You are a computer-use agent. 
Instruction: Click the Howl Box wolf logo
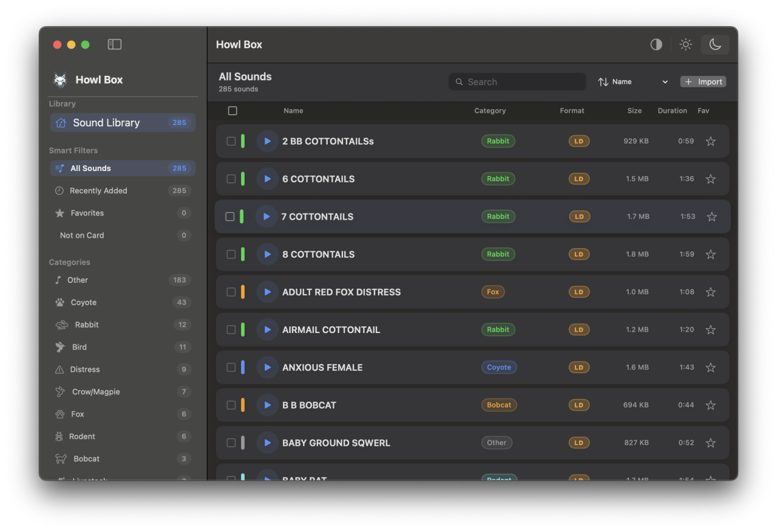pyautogui.click(x=60, y=80)
